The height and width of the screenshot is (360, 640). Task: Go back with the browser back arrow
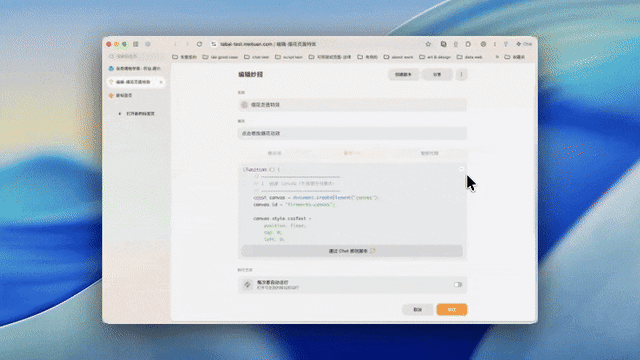(176, 44)
